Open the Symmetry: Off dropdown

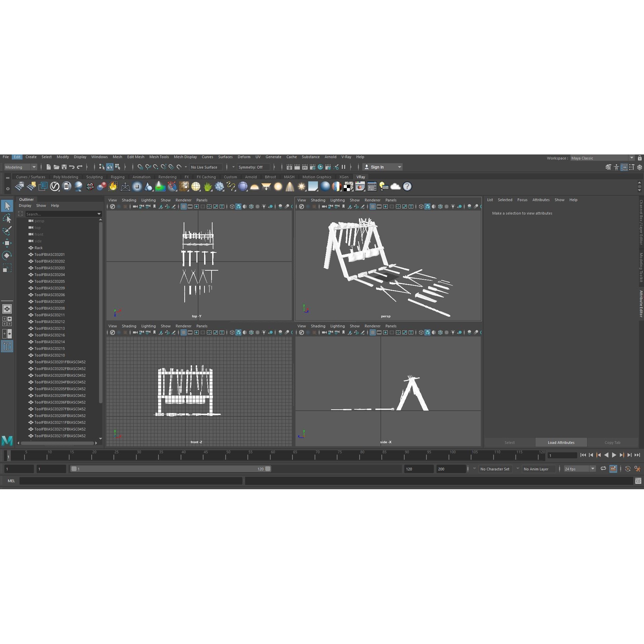tap(254, 167)
